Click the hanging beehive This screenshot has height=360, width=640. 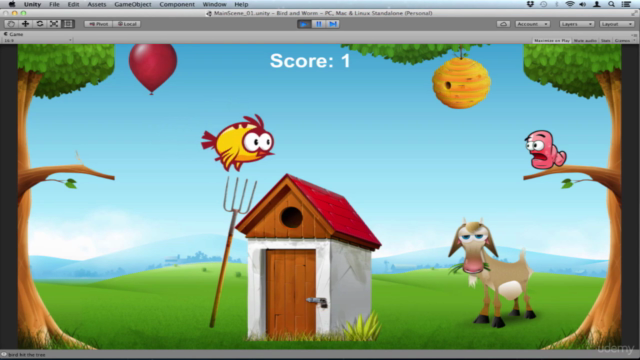click(461, 83)
